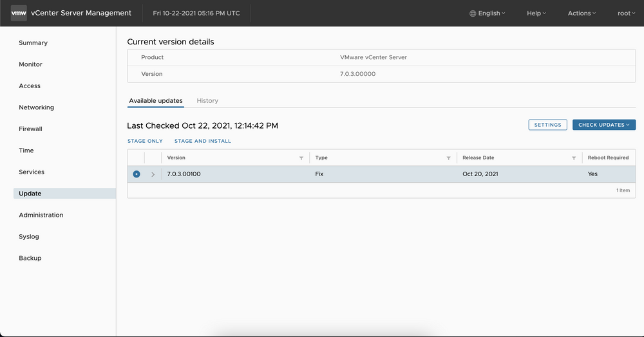The image size is (644, 337).
Task: Click the Yes reboot required cell
Action: 592,174
